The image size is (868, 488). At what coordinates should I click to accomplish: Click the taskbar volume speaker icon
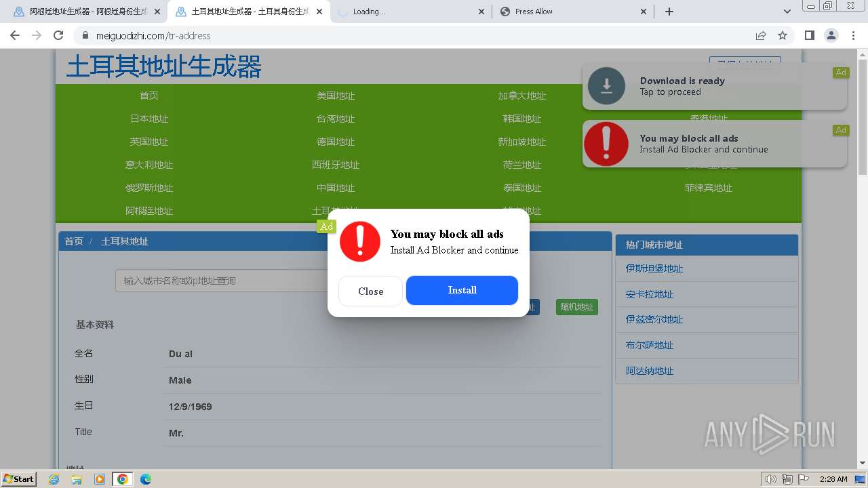(770, 479)
